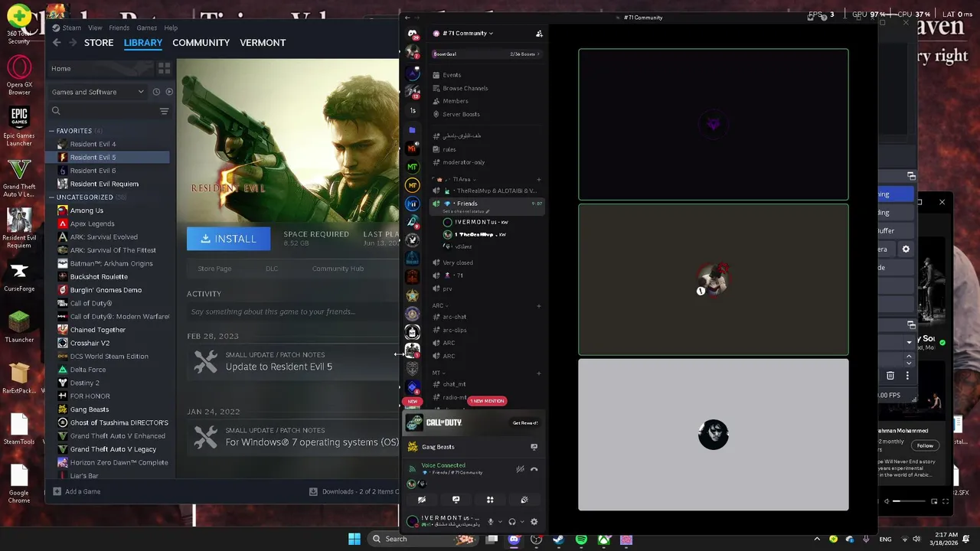The width and height of the screenshot is (980, 551).
Task: Open the arc-chat text channel
Action: 487,317
